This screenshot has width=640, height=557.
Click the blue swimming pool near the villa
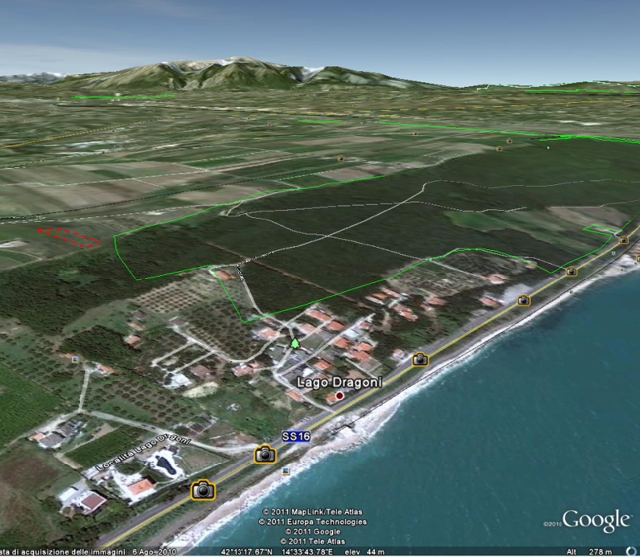click(161, 464)
